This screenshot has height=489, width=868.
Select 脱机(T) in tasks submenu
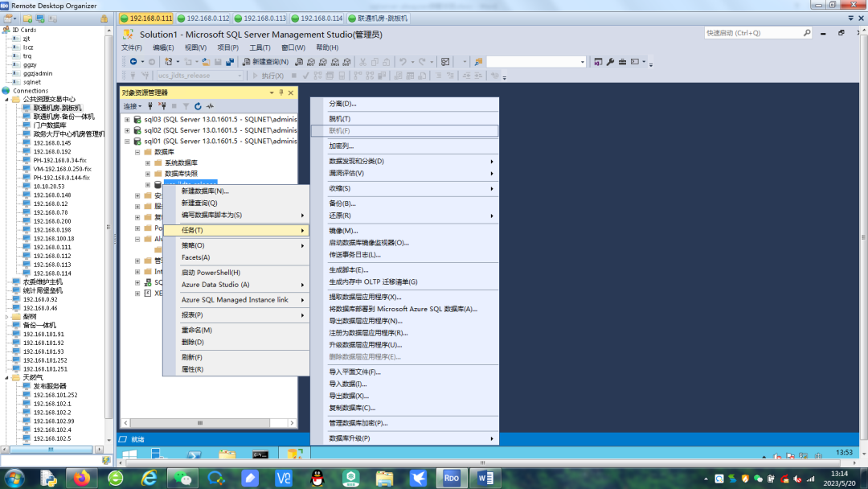tap(404, 118)
